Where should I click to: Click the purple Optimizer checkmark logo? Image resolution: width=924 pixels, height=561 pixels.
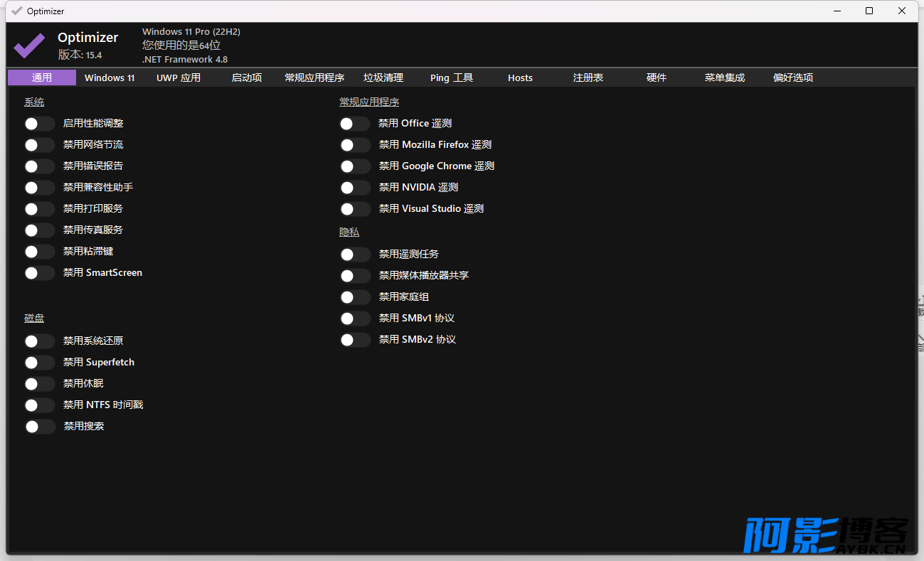click(29, 46)
